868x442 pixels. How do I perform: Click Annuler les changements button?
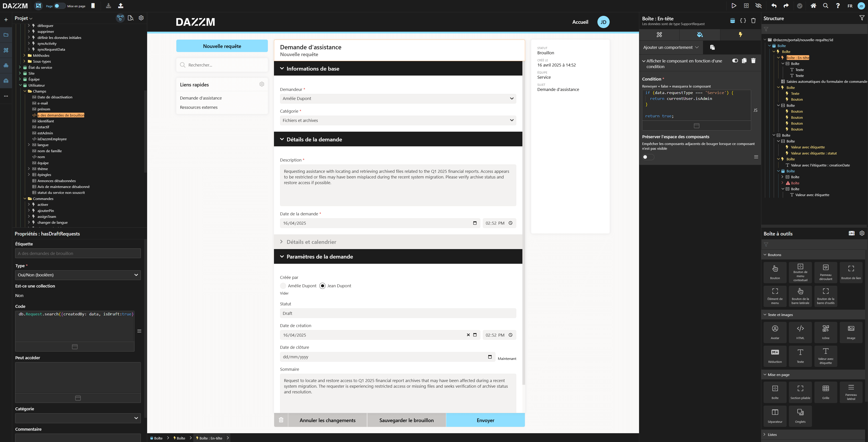click(328, 420)
